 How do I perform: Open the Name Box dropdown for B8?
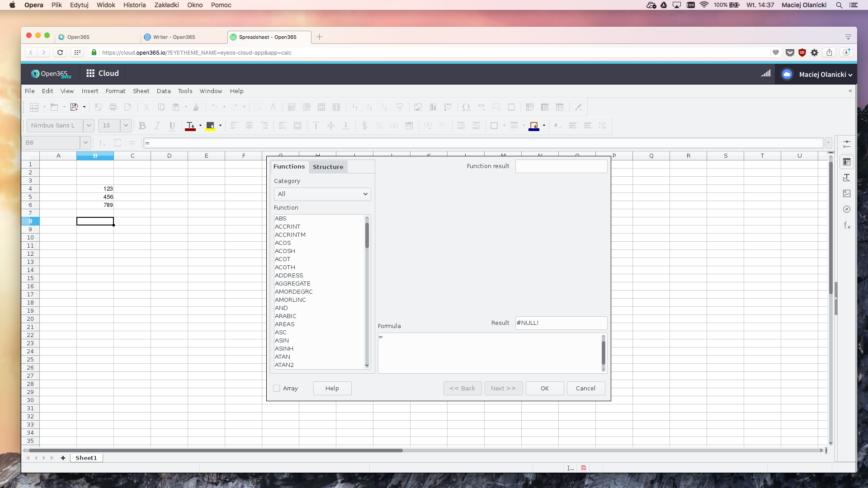[85, 143]
